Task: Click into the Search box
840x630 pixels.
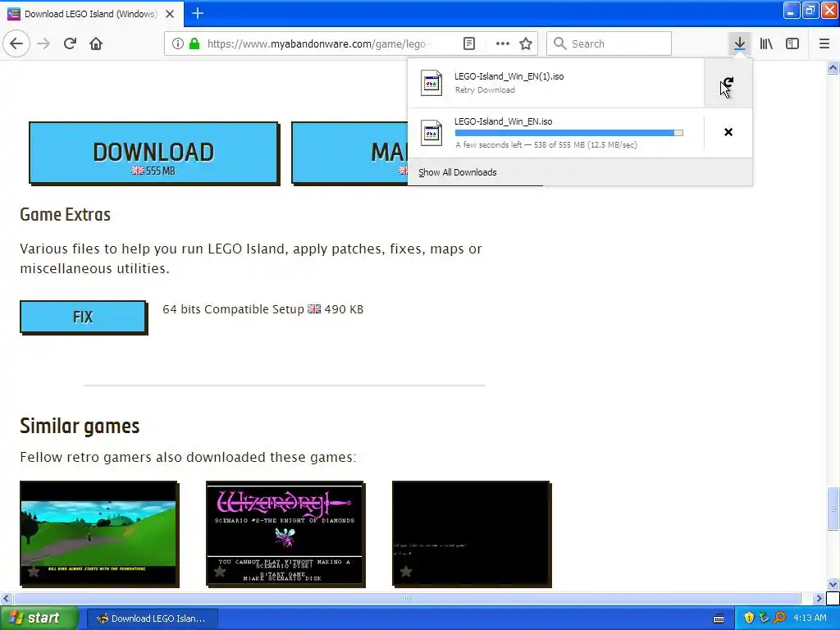Action: (609, 43)
